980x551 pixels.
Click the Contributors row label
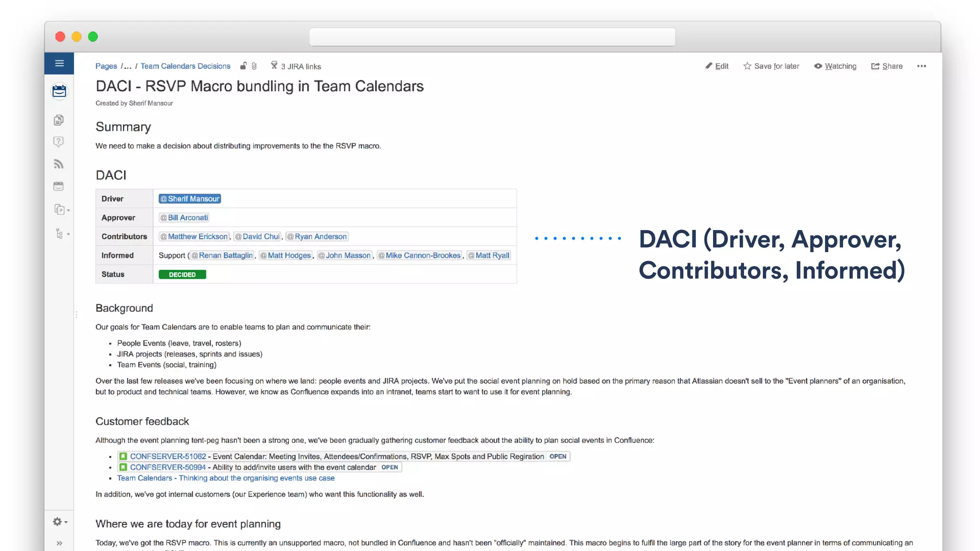124,236
